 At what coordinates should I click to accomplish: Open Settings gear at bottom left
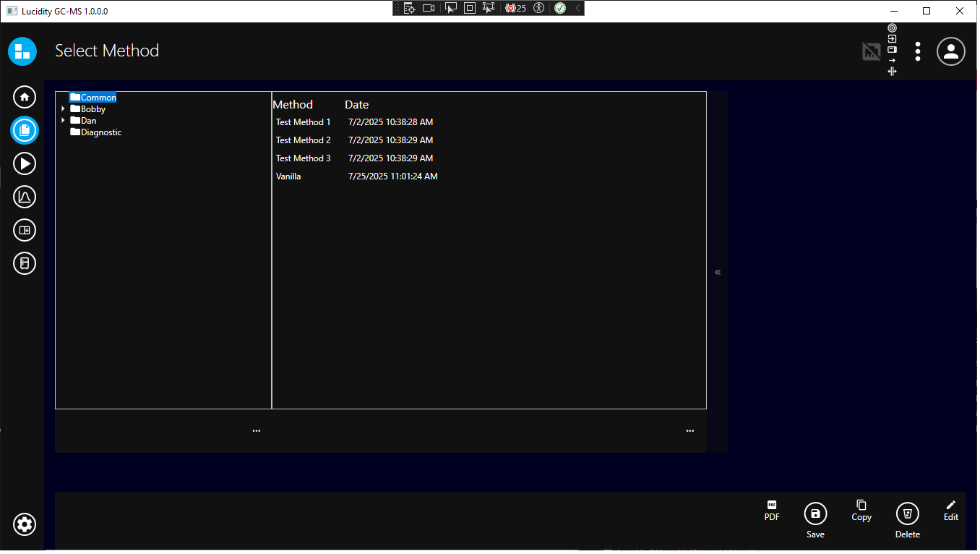coord(25,524)
